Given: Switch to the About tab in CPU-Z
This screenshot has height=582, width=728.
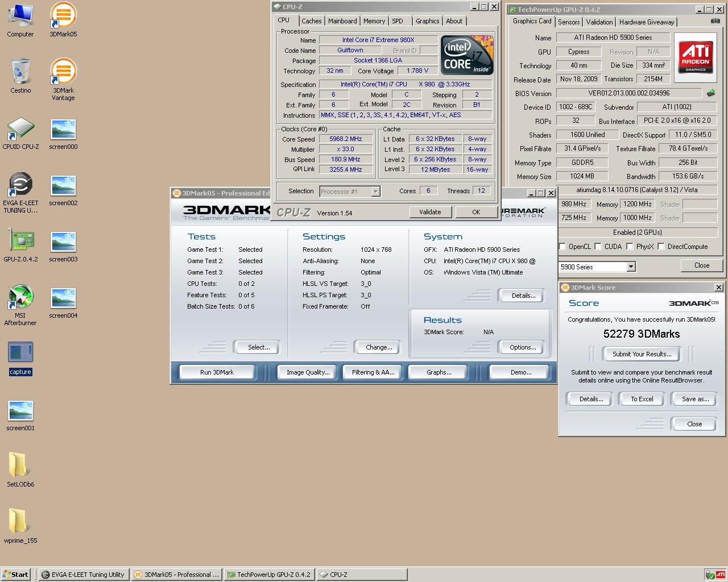Looking at the screenshot, I should 454,21.
